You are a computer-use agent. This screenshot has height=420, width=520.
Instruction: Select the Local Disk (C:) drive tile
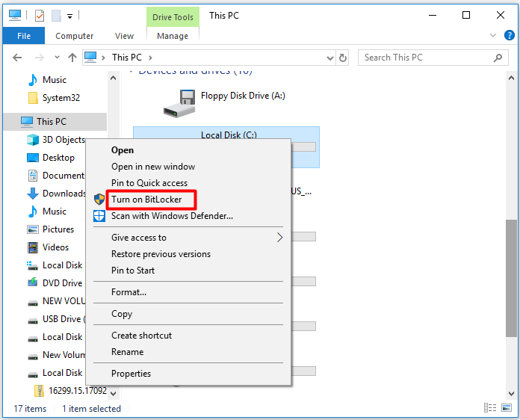[x=226, y=133]
